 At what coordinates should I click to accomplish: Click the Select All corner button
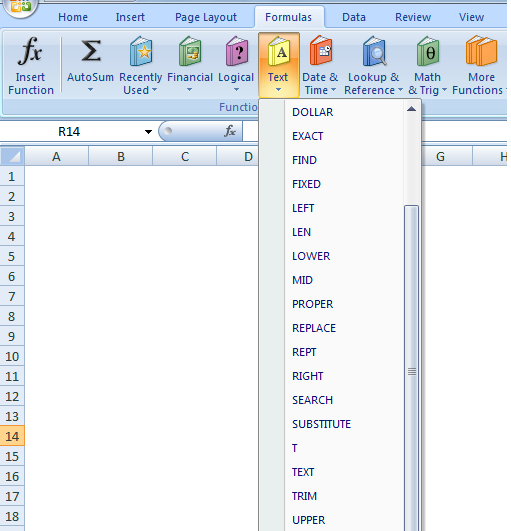[12, 156]
